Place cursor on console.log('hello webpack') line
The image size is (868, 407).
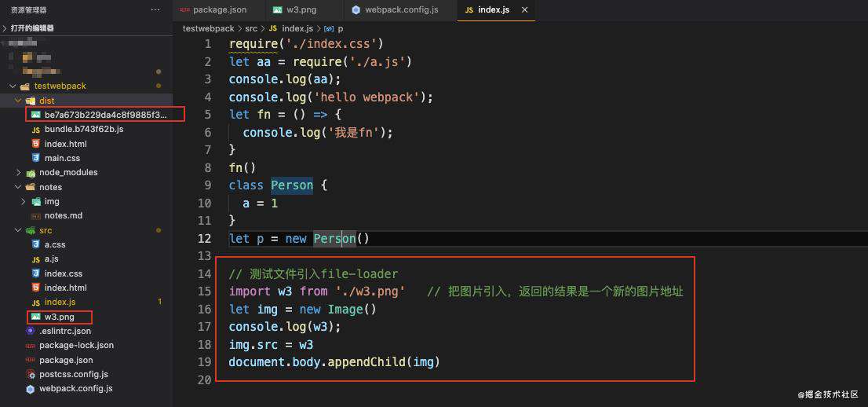331,97
